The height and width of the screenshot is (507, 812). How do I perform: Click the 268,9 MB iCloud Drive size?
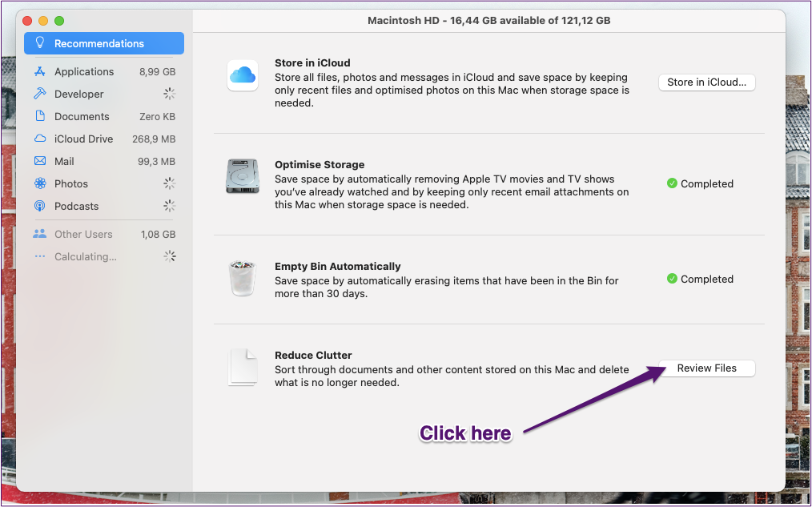154,139
